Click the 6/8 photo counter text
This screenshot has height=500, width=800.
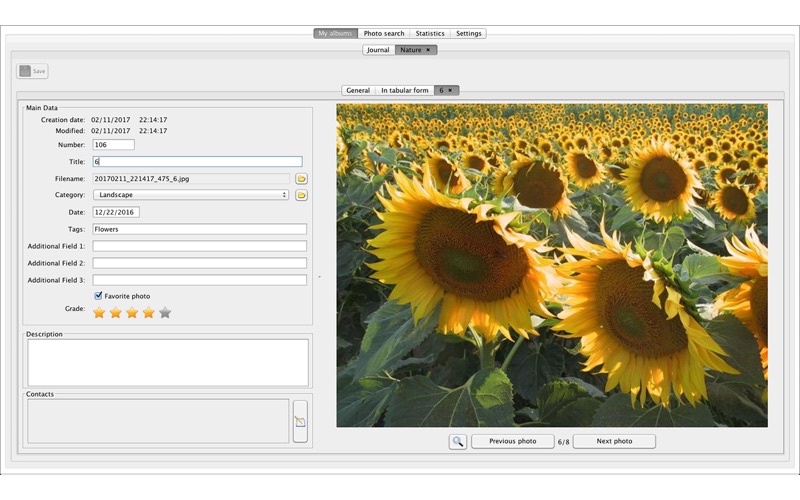[x=563, y=442]
